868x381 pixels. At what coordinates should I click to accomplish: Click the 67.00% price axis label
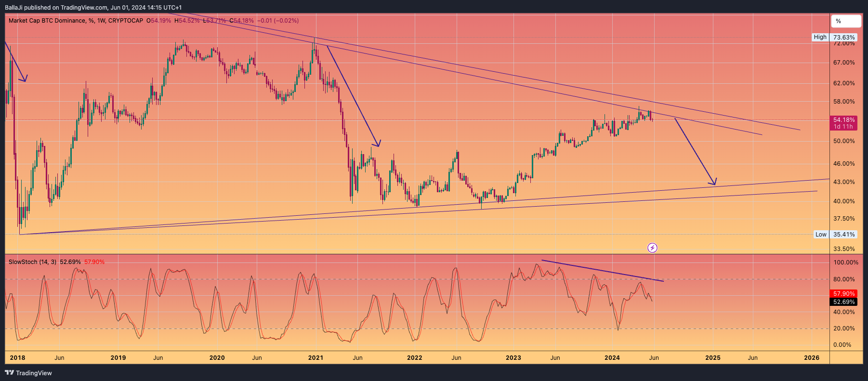[x=844, y=63]
